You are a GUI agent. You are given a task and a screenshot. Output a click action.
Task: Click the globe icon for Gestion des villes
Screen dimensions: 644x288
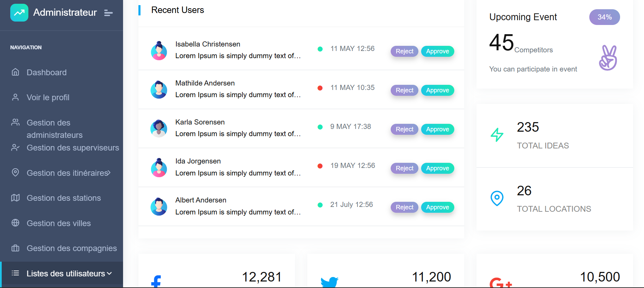[15, 223]
